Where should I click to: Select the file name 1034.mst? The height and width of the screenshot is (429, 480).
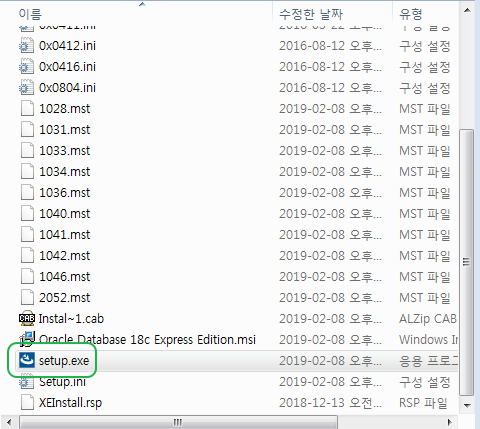point(65,172)
